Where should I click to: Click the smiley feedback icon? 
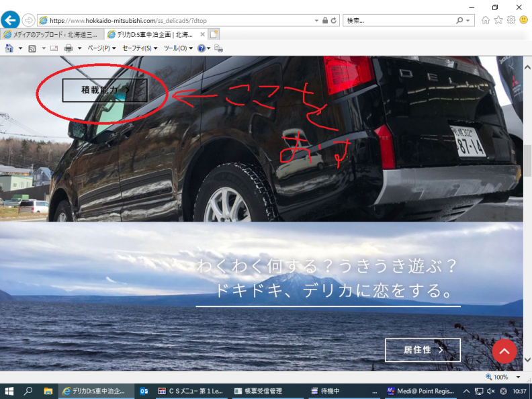(x=524, y=20)
